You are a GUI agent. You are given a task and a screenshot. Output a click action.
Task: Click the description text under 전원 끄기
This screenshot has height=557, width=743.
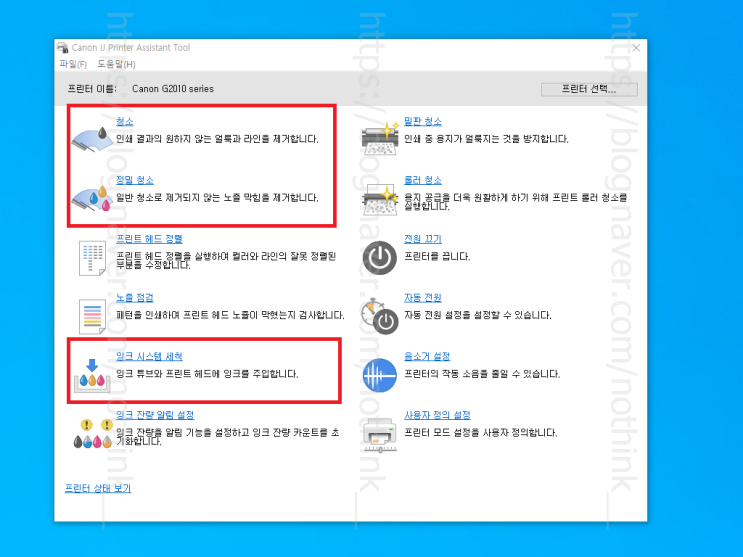(x=437, y=256)
